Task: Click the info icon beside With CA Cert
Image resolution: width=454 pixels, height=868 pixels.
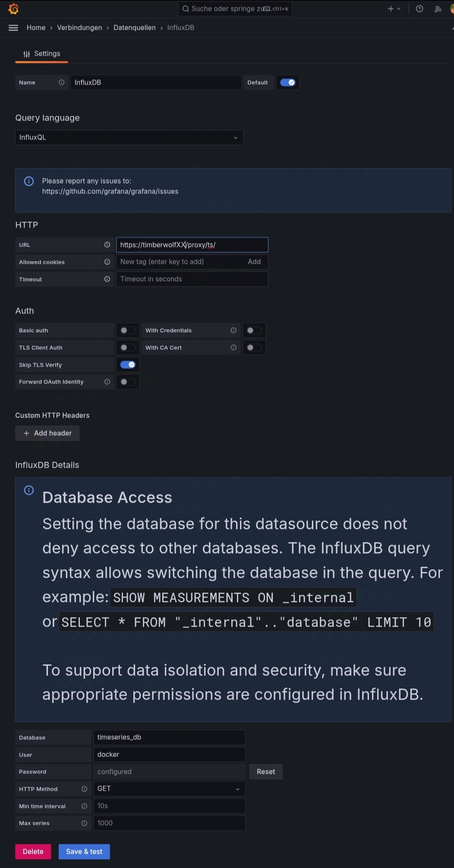Action: [x=233, y=348]
